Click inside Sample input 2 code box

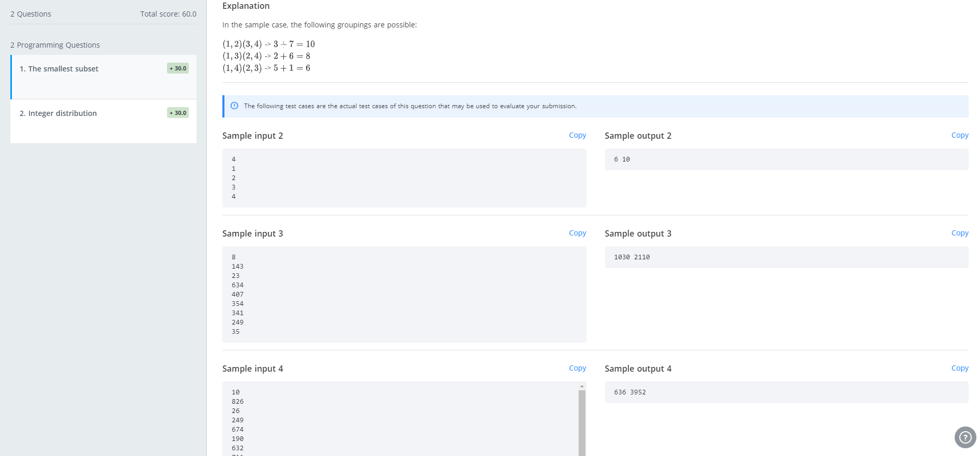pyautogui.click(x=404, y=178)
